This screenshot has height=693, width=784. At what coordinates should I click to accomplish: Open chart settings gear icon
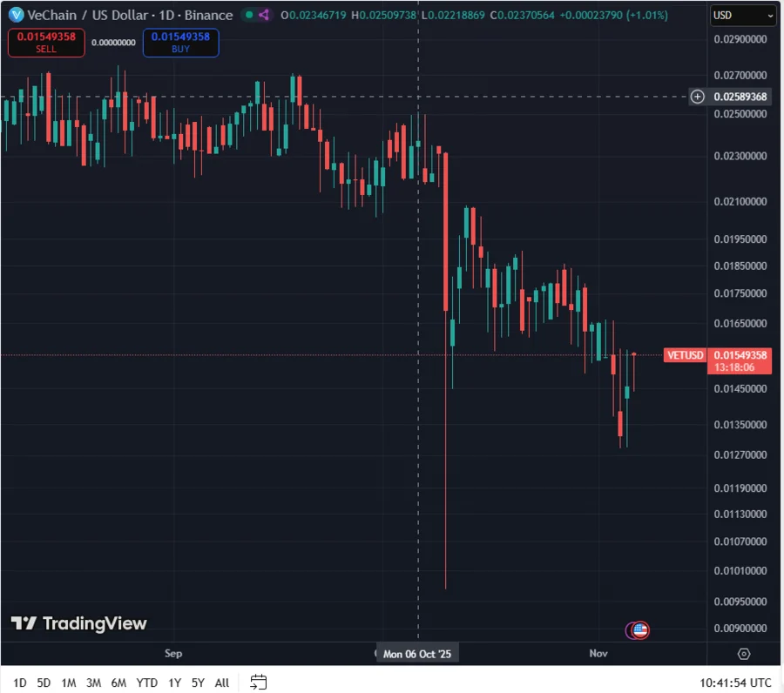[744, 654]
